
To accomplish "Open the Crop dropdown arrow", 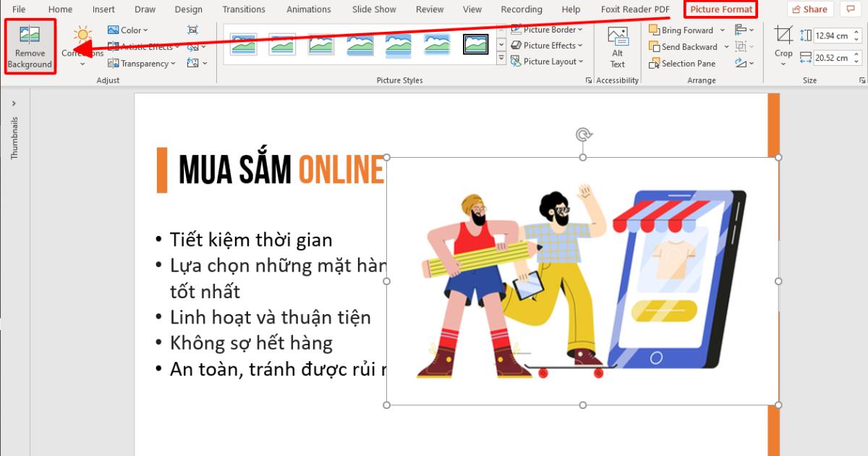I will (x=783, y=64).
